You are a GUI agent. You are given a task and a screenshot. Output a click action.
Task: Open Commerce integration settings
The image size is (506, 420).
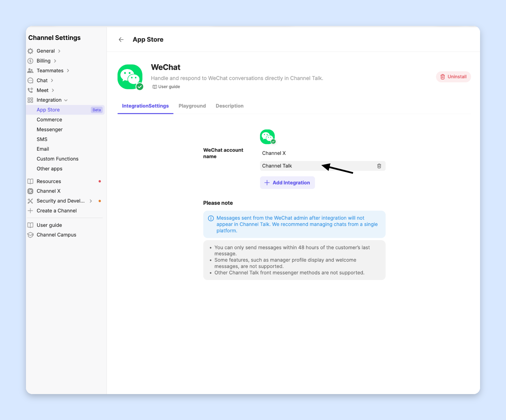(49, 120)
